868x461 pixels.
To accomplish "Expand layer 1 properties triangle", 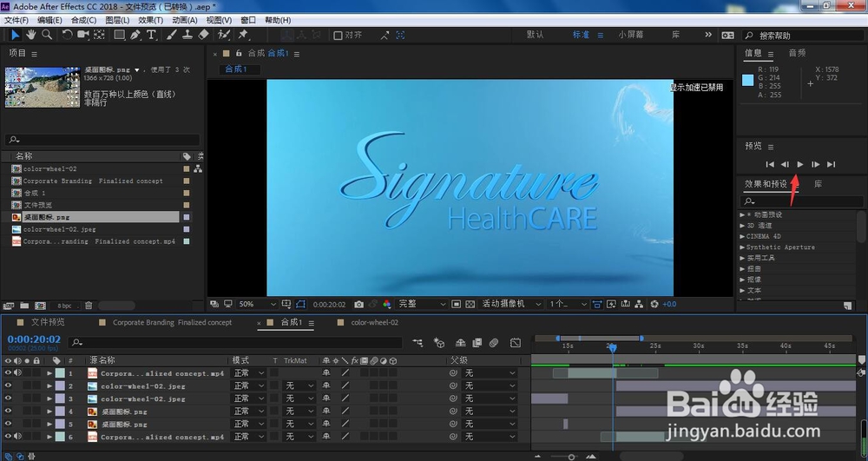I will click(49, 373).
